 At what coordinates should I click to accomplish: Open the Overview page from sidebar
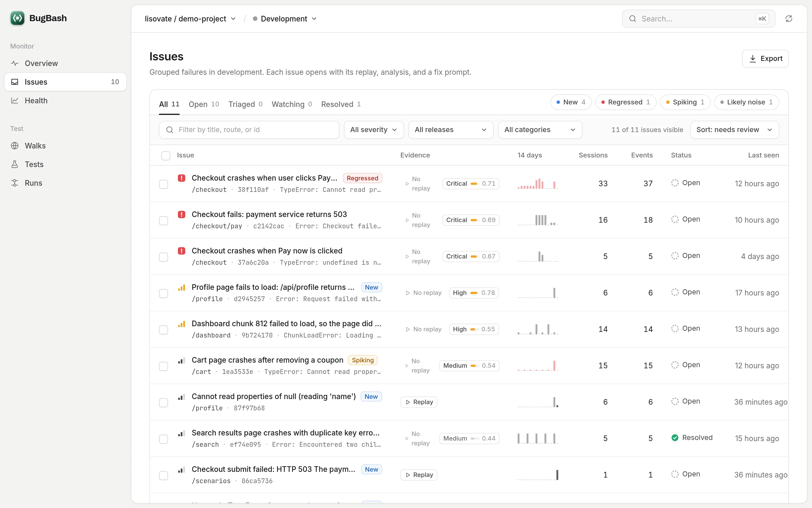(x=65, y=63)
